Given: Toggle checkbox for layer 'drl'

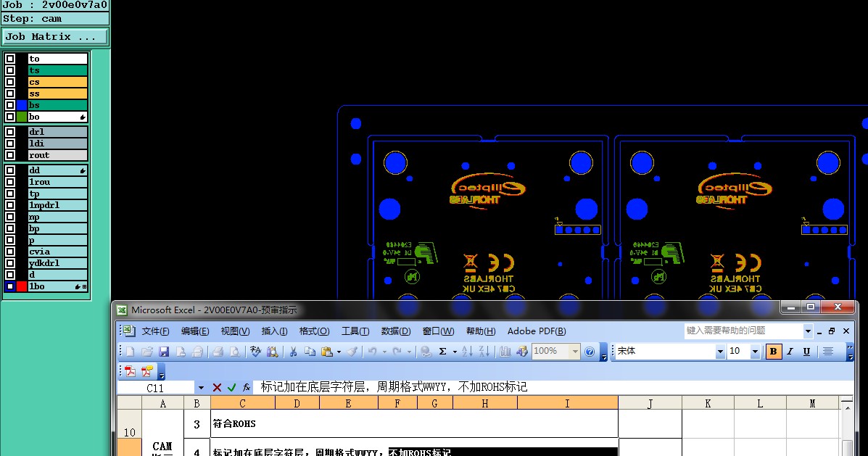Looking at the screenshot, I should pyautogui.click(x=10, y=132).
